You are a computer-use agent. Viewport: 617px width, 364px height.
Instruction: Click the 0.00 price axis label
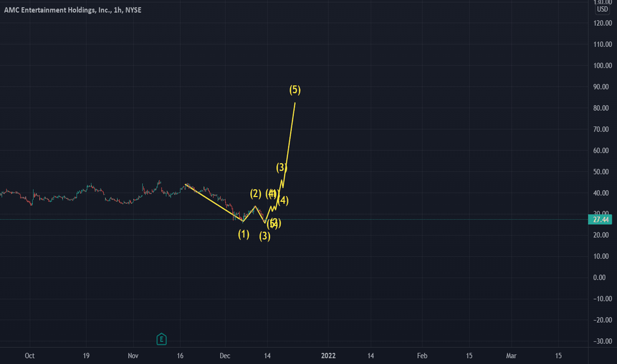(x=599, y=278)
